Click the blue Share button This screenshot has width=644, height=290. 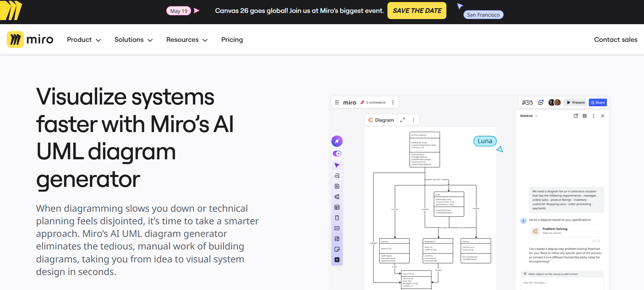click(x=598, y=102)
